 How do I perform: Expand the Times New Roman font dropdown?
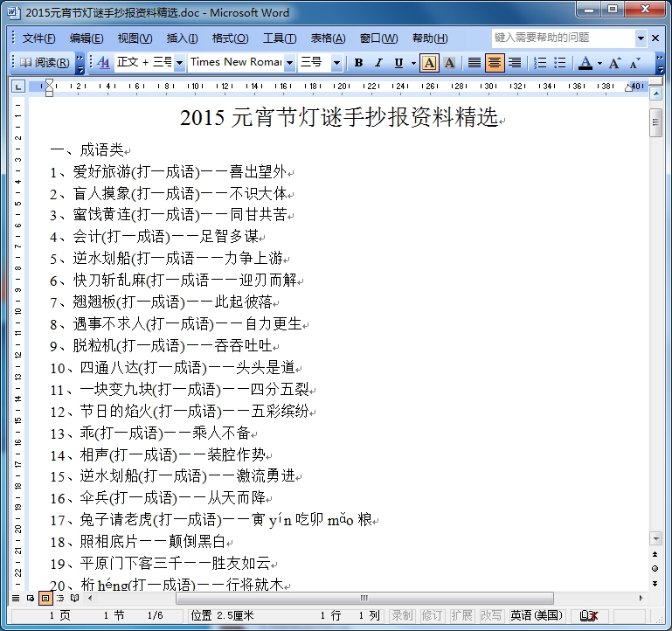point(290,63)
